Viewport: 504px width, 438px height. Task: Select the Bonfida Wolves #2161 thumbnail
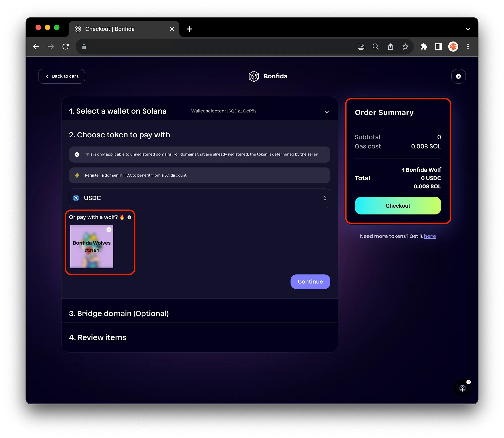[x=92, y=246]
